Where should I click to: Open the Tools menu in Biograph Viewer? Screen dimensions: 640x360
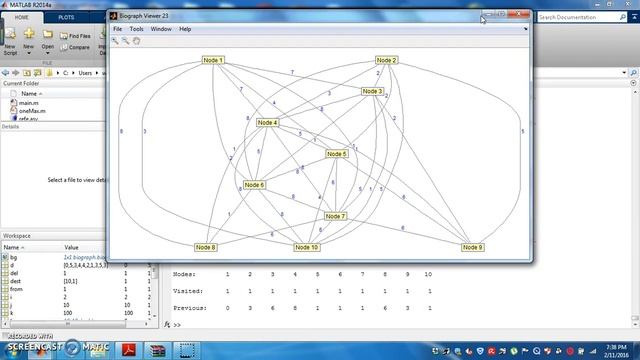(136, 29)
